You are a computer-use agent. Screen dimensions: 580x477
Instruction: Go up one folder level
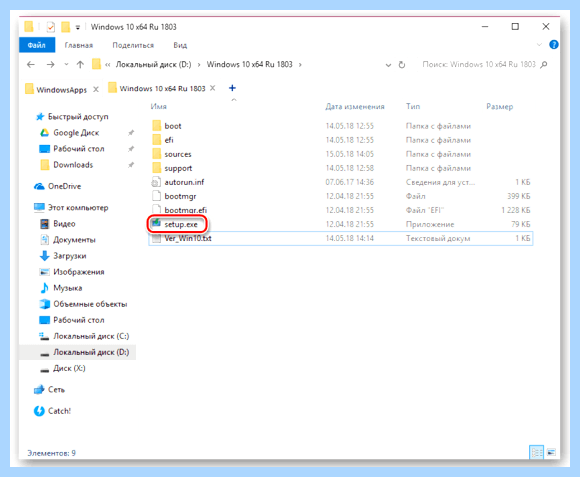[x=80, y=65]
